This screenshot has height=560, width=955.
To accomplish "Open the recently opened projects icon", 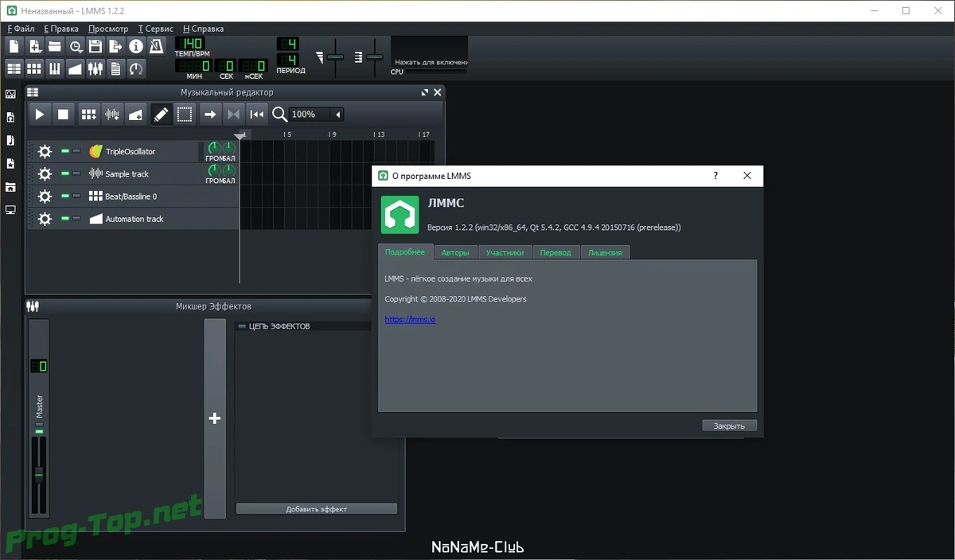I will (76, 46).
